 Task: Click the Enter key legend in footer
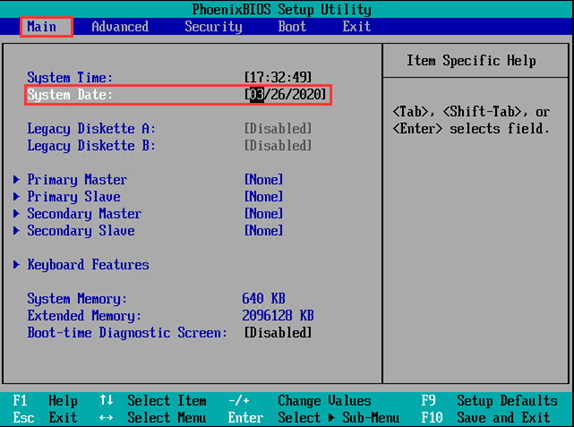click(x=245, y=418)
